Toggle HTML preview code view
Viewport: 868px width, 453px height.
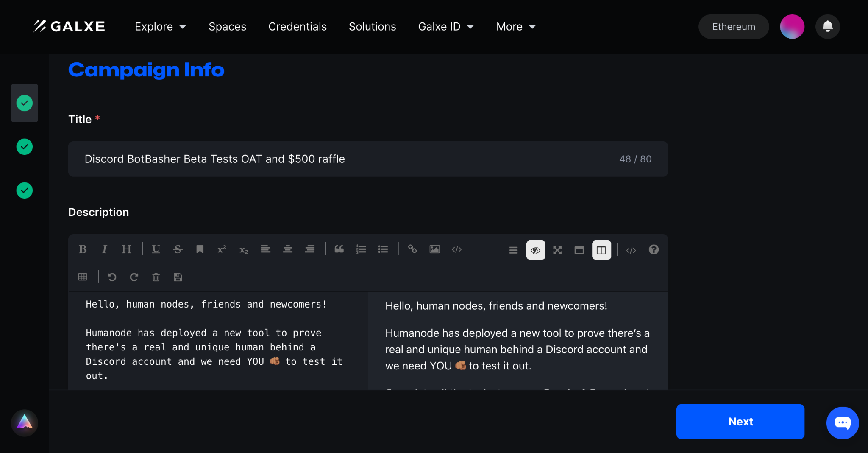(x=631, y=250)
